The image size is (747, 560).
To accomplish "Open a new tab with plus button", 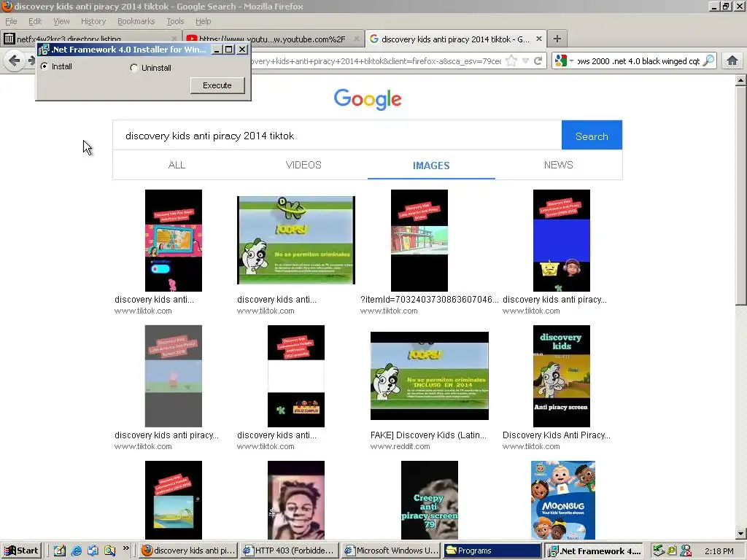I will point(557,39).
